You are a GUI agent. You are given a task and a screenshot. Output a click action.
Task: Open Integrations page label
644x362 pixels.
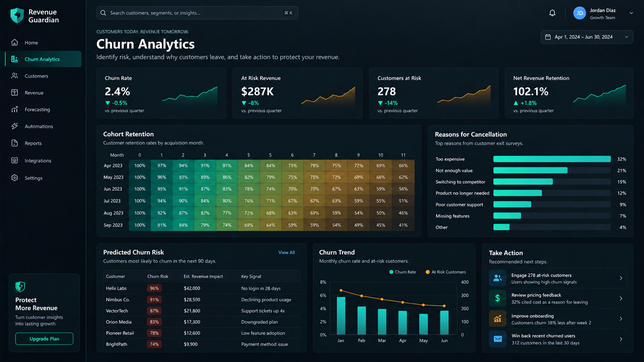(38, 160)
